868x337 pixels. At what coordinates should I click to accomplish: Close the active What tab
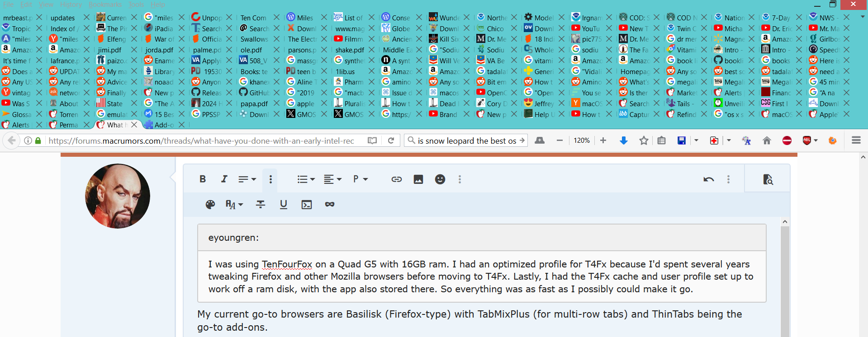(134, 125)
